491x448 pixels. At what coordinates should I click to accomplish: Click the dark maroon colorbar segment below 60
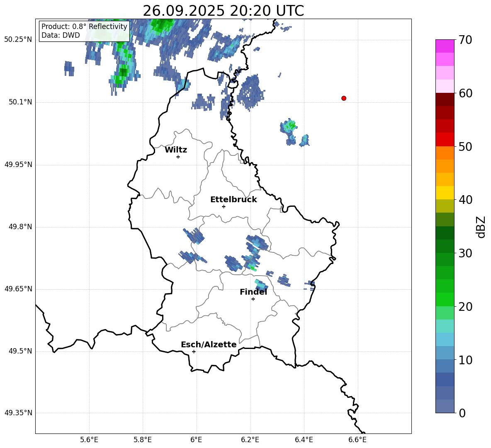pyautogui.click(x=445, y=99)
